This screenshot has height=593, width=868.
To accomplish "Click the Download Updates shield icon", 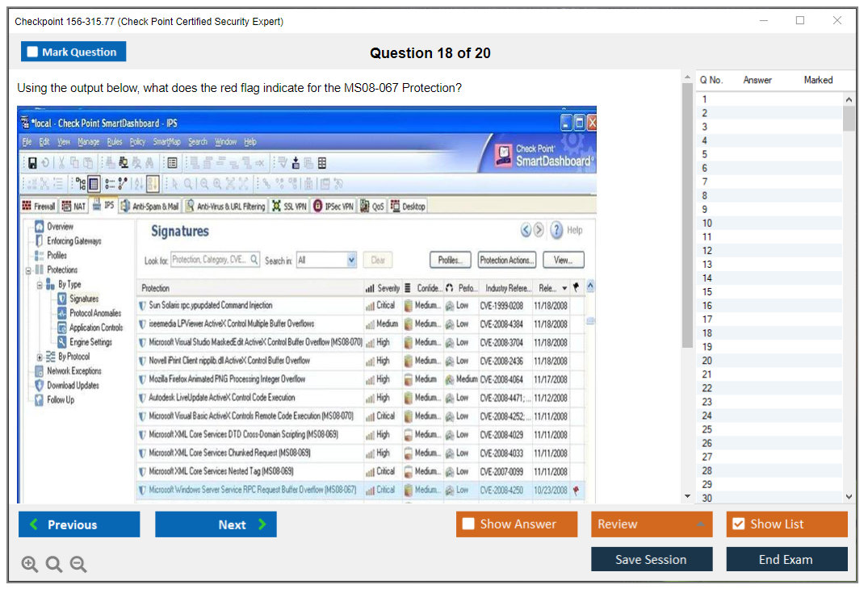I will [39, 386].
